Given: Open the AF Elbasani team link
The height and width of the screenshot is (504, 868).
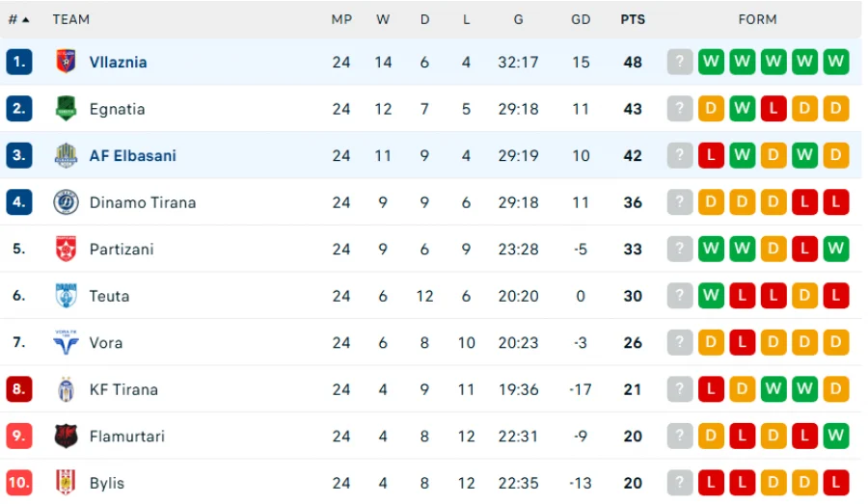Looking at the screenshot, I should 133,155.
